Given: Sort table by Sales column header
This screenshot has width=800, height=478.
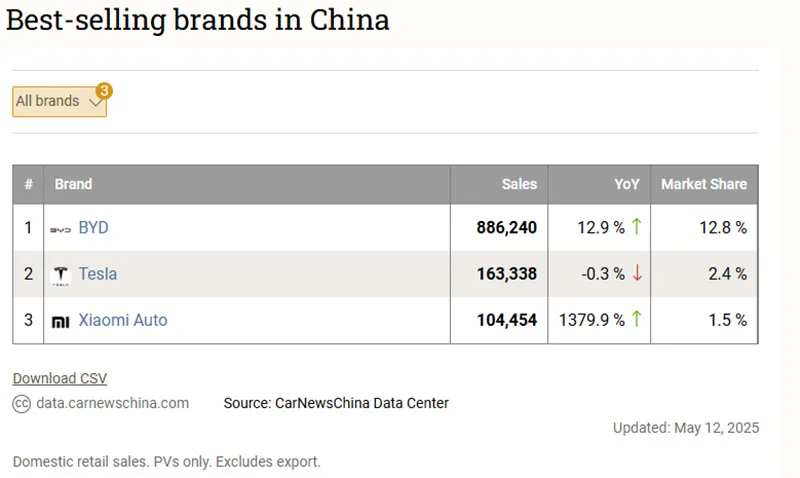Looking at the screenshot, I should coord(519,184).
